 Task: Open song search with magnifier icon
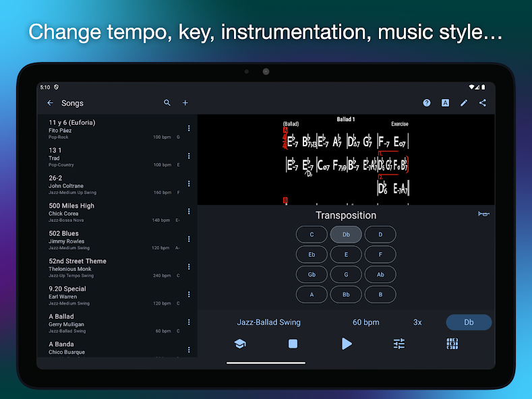[167, 103]
